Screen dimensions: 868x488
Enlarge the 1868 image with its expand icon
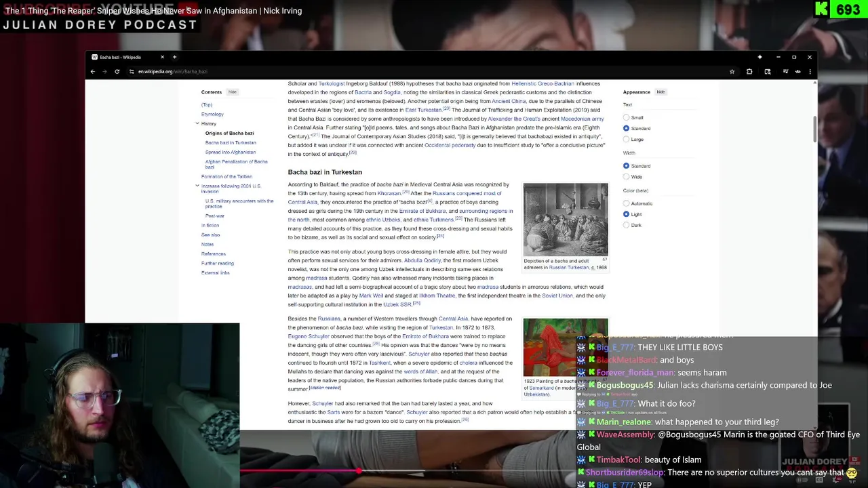point(604,260)
